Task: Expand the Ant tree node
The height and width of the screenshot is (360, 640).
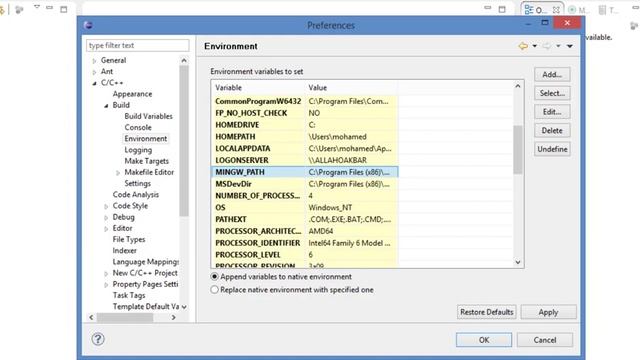Action: (94, 72)
